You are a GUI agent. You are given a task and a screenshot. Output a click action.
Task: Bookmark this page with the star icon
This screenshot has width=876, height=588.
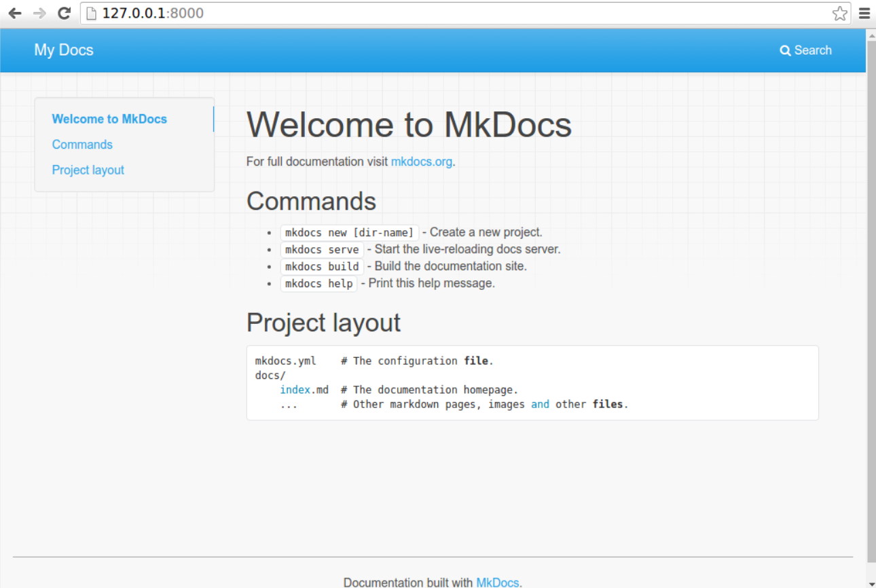click(x=840, y=14)
